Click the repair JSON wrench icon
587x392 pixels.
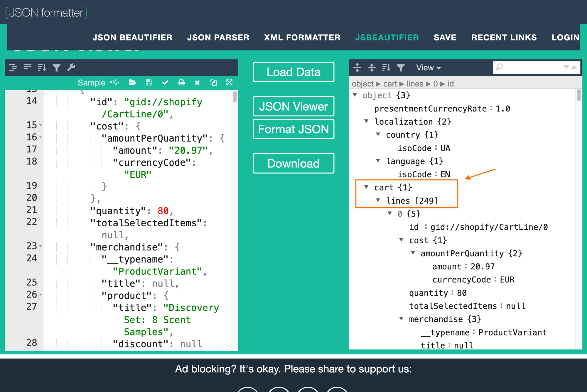tap(71, 67)
